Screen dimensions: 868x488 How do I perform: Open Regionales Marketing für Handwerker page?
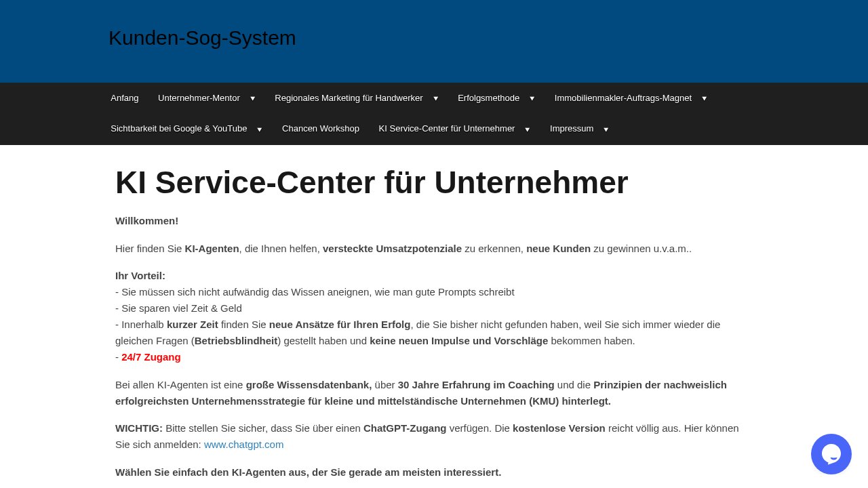click(349, 98)
